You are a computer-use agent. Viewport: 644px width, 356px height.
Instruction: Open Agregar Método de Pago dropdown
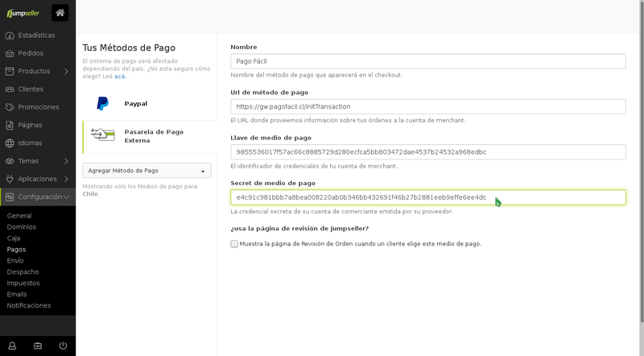[147, 171]
